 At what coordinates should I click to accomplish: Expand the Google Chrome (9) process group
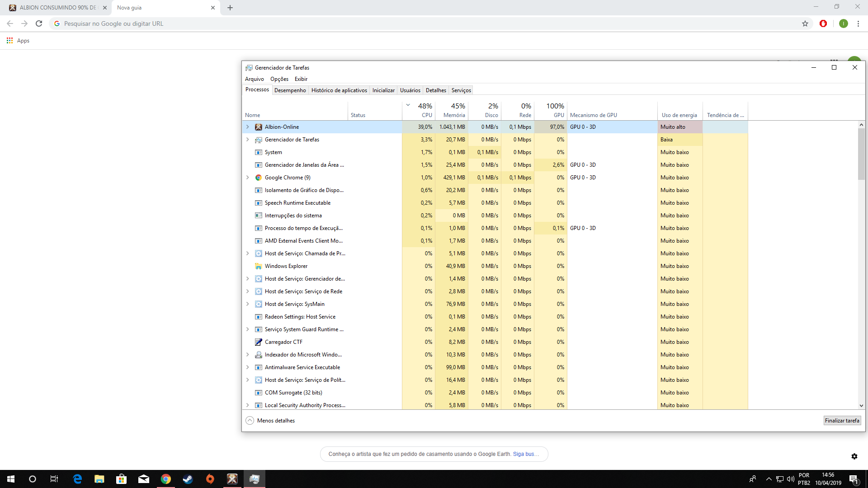[x=248, y=178]
